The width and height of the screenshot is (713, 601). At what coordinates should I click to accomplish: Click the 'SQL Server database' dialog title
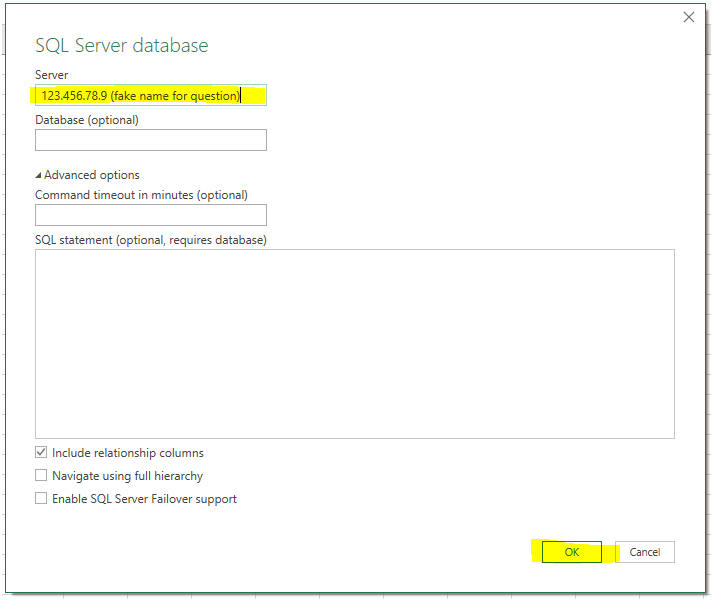pyautogui.click(x=122, y=45)
